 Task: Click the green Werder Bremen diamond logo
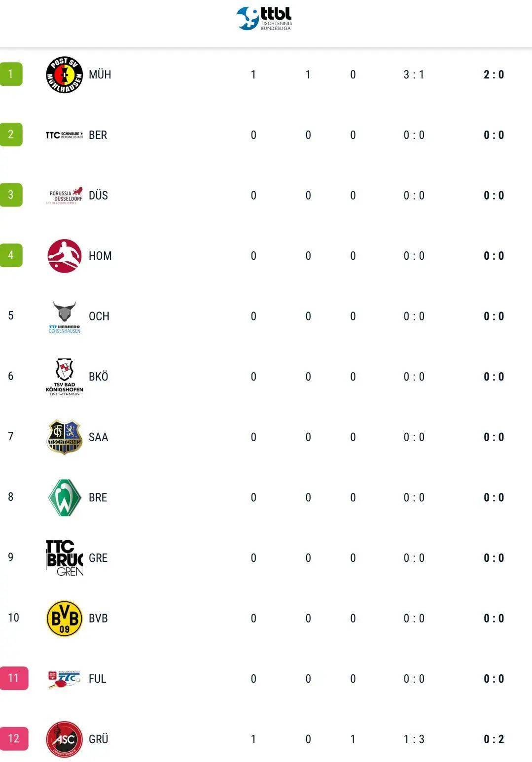point(65,498)
